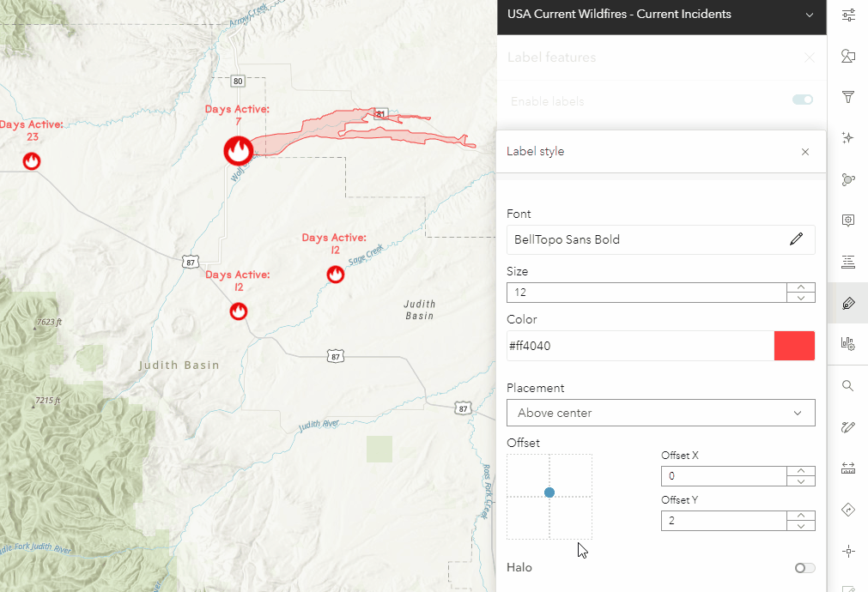Open the Filter funnel icon
Viewport: 868px width, 592px height.
click(848, 97)
